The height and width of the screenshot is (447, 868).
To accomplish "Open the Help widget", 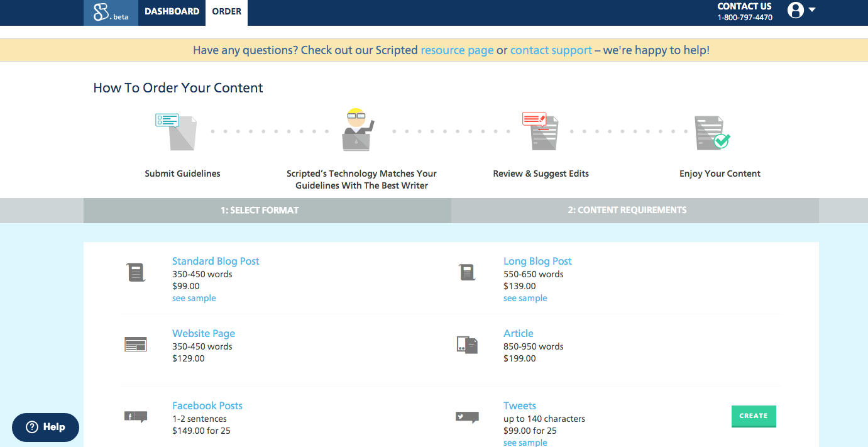I will [x=46, y=427].
